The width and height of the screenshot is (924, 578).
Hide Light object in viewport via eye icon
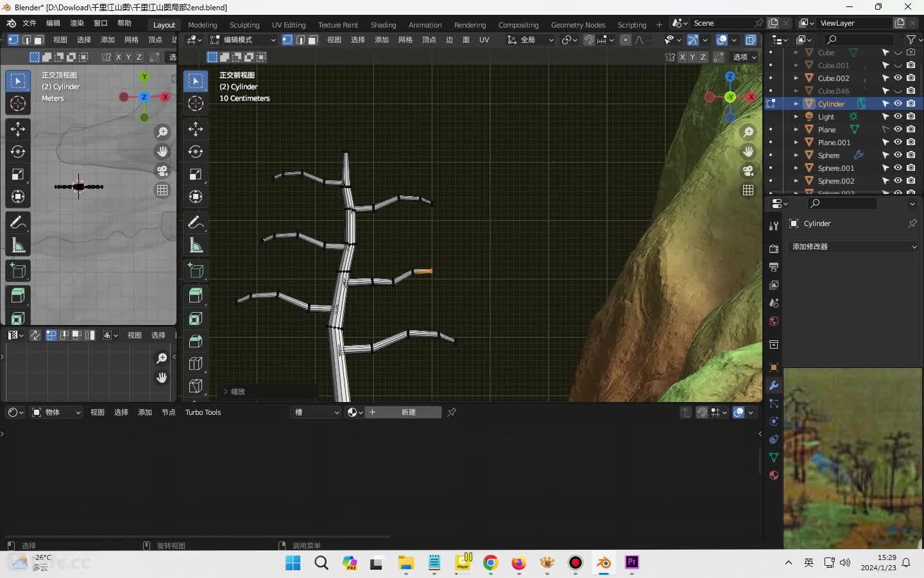[x=898, y=116]
